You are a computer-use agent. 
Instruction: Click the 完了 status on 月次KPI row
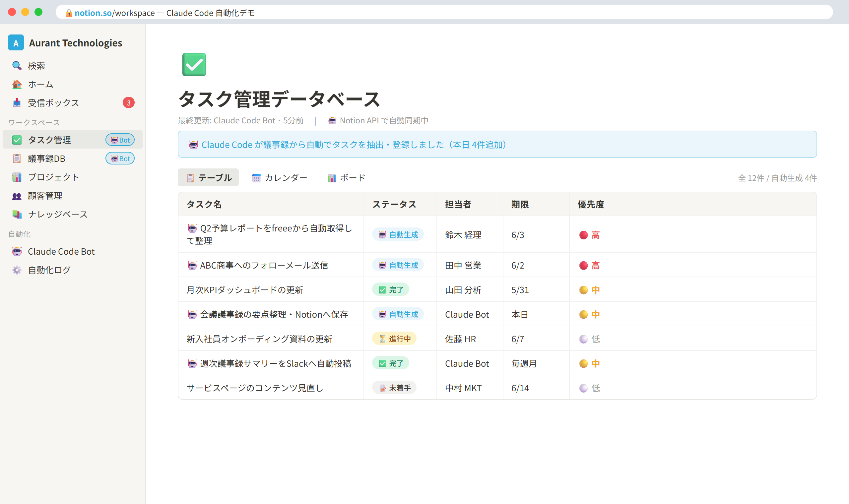coord(391,290)
